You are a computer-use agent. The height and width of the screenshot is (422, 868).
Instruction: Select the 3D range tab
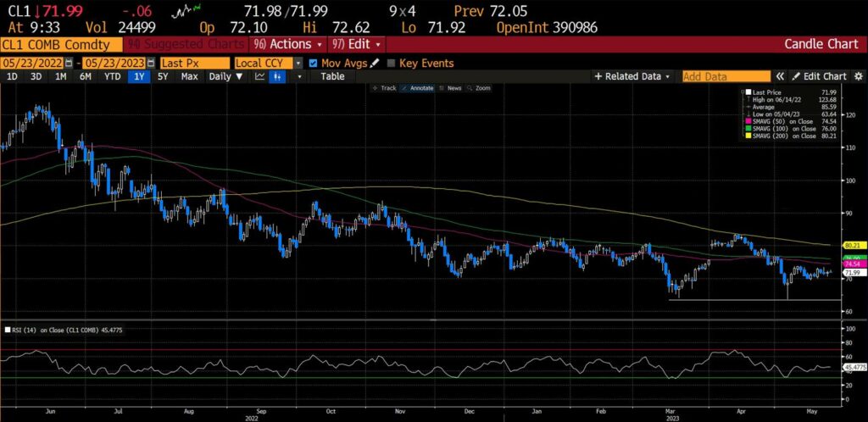tap(36, 77)
